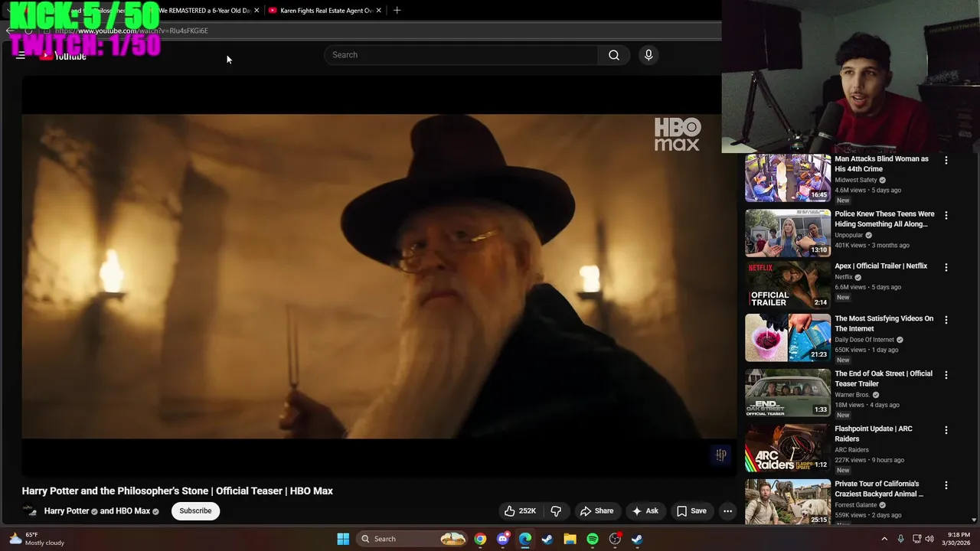Visit the Midwest Safety channel
Screen dimensions: 980x551
coord(856,180)
